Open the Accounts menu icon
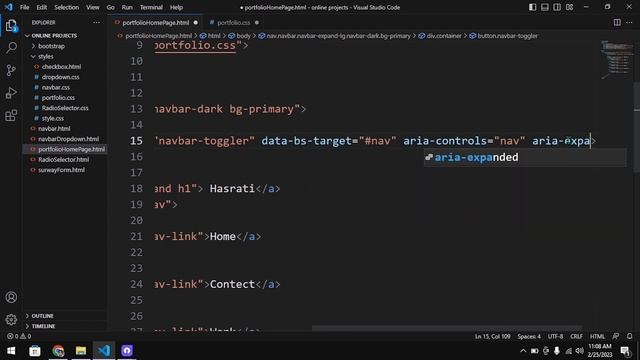 click(x=11, y=297)
